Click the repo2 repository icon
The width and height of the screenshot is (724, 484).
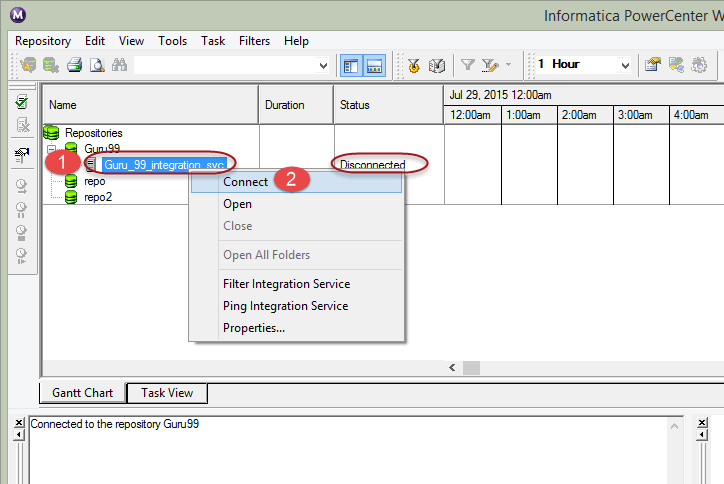tap(71, 197)
